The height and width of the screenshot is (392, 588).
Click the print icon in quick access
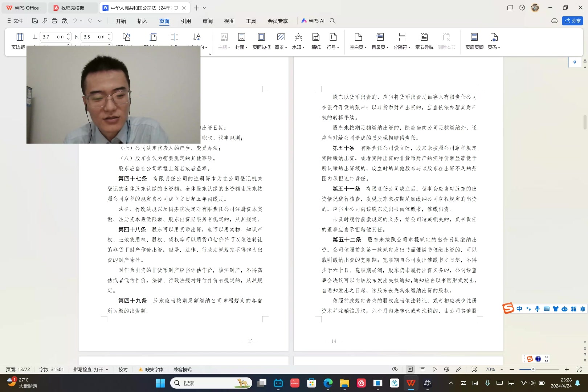54,21
